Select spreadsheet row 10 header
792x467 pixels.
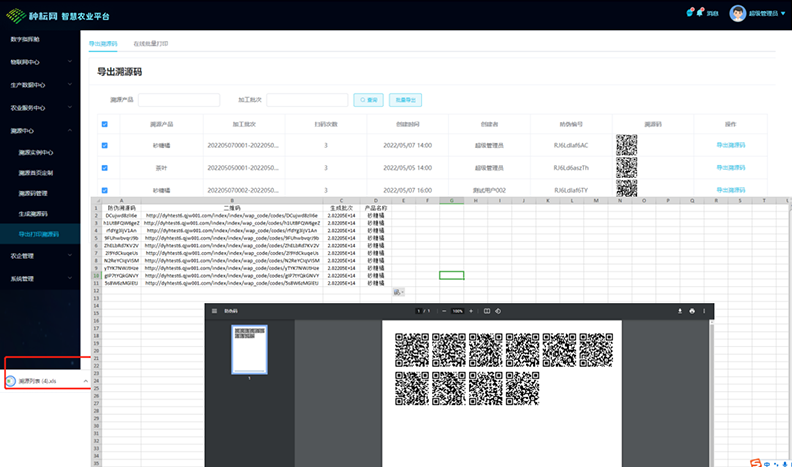click(96, 276)
